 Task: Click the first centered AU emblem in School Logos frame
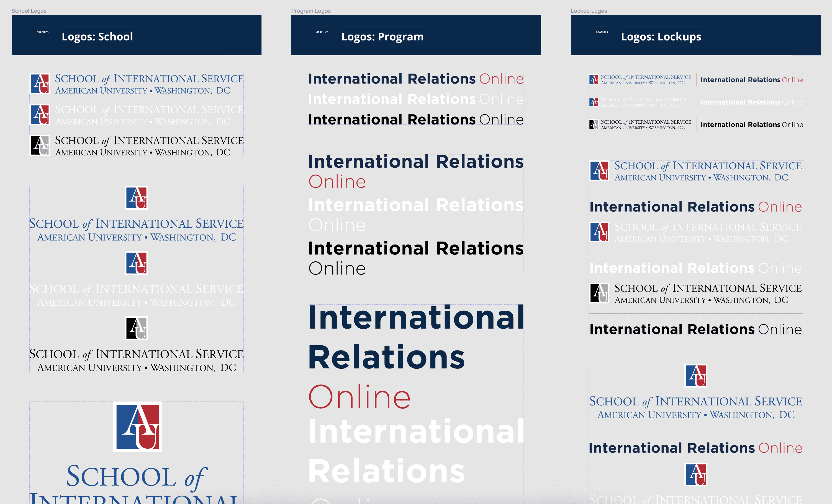(x=137, y=198)
